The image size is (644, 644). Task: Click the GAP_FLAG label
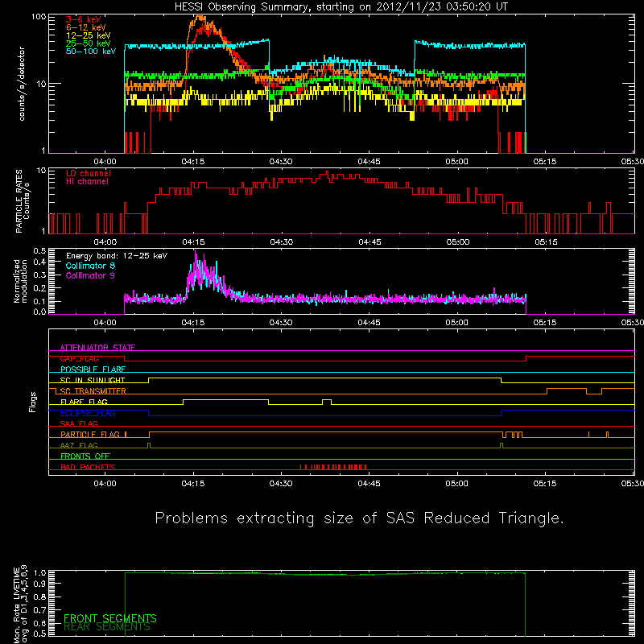click(79, 358)
